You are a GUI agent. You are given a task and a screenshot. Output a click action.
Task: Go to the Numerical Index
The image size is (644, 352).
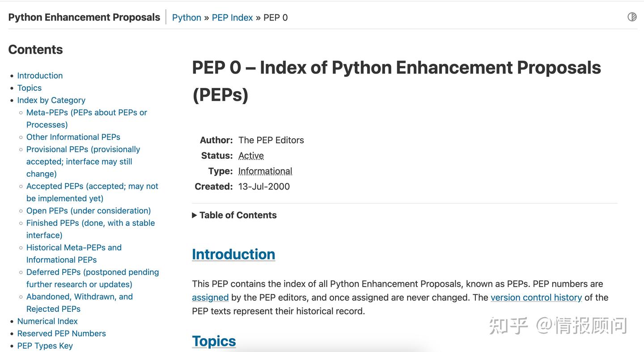(x=47, y=321)
